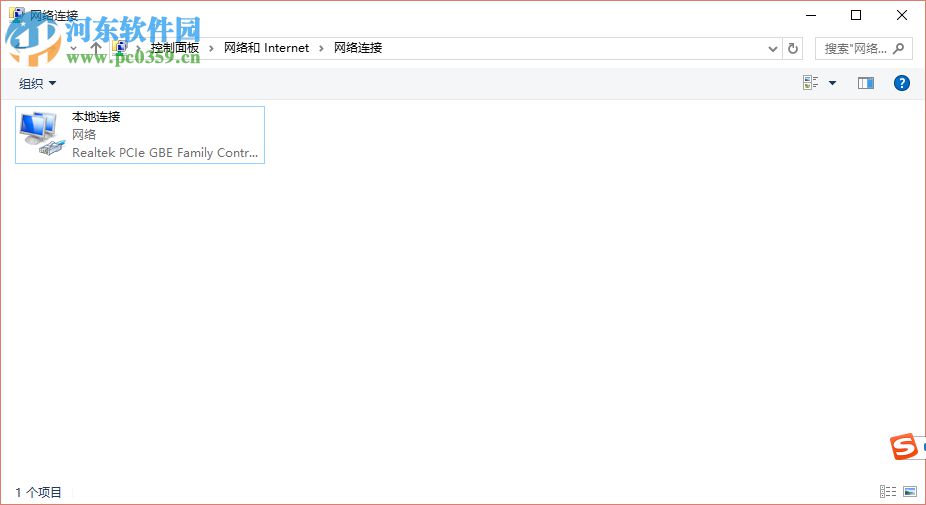Expand breadcrumb chevron after 控制面板
The image size is (926, 505).
[211, 48]
